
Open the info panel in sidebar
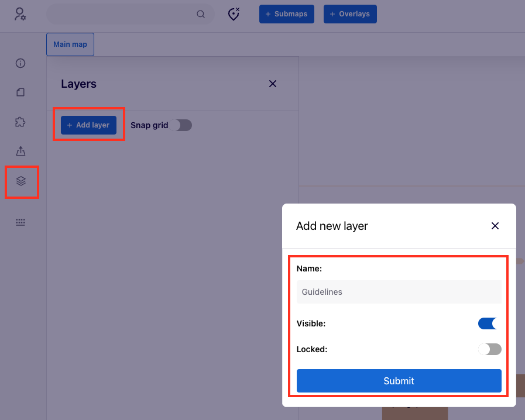point(20,63)
